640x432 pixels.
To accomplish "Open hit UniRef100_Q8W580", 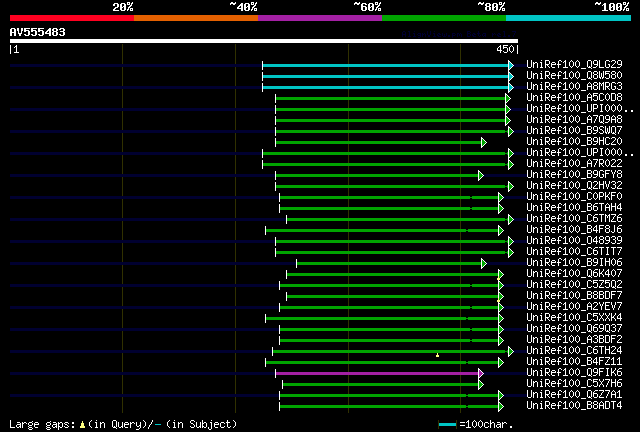I will click(x=574, y=75).
